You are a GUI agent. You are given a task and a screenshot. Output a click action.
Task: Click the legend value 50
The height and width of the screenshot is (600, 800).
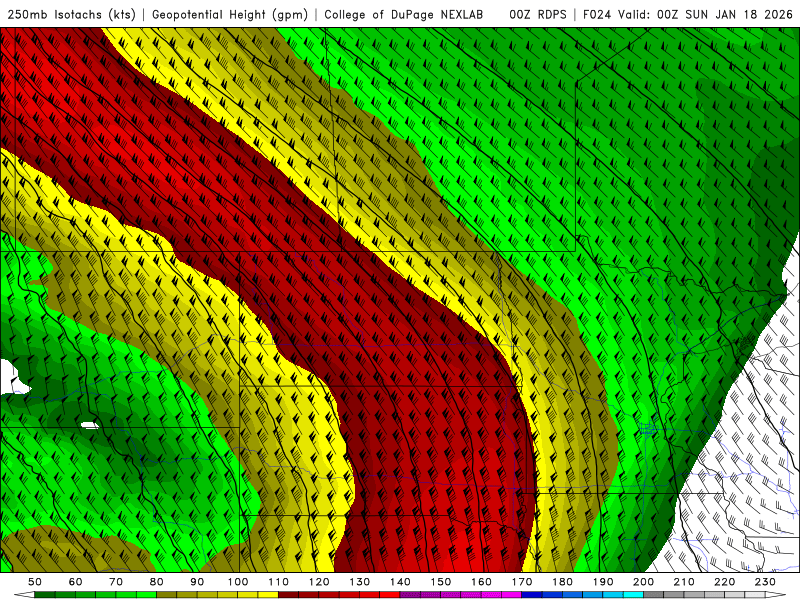point(35,582)
